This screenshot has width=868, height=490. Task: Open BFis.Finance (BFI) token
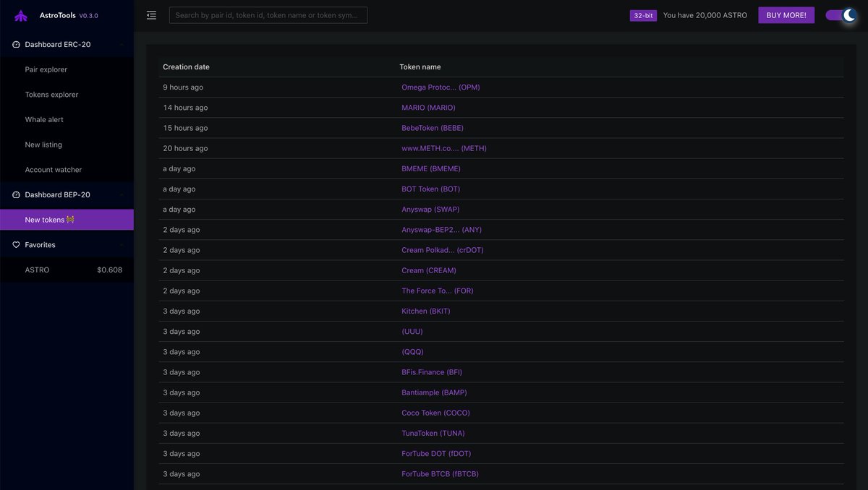coord(432,372)
